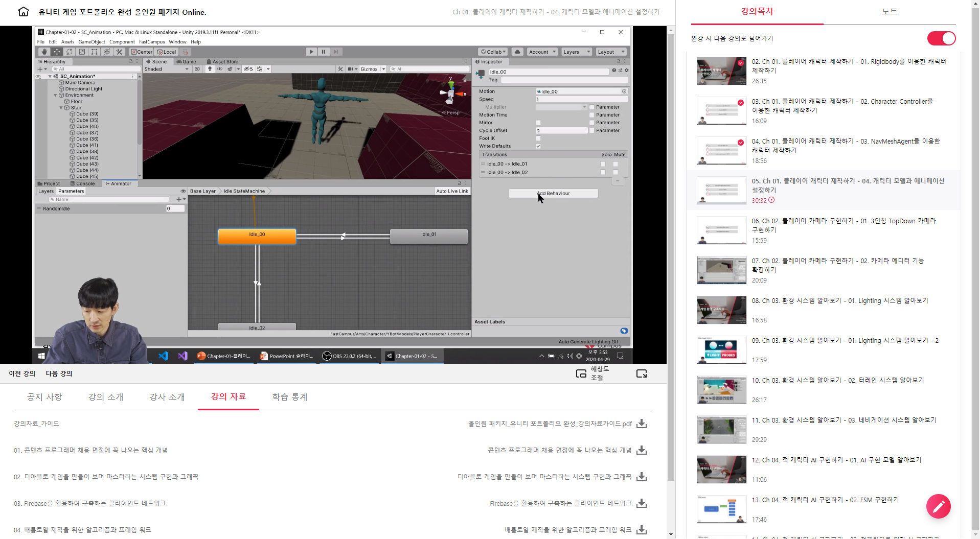Click the 해상도 조절 resolution icon
This screenshot has width=980, height=539.
581,373
